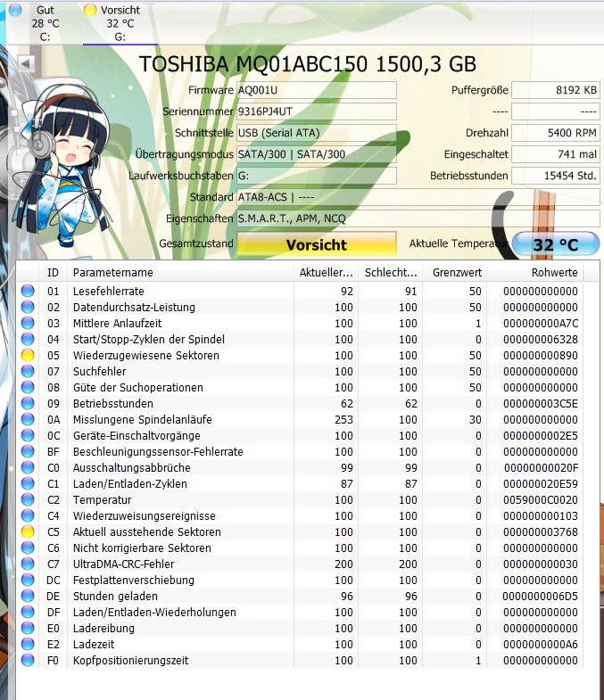
Task: Click the Betriebsstunden 15454 Std. value
Action: tap(555, 176)
